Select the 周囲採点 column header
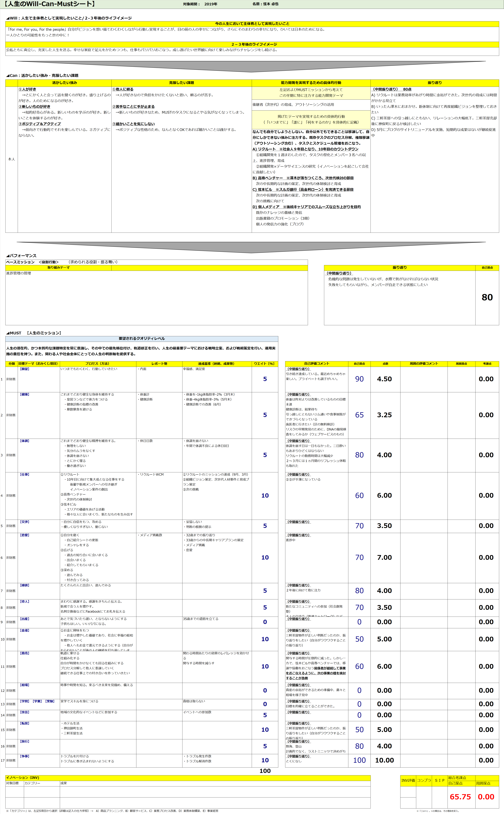 (461, 364)
